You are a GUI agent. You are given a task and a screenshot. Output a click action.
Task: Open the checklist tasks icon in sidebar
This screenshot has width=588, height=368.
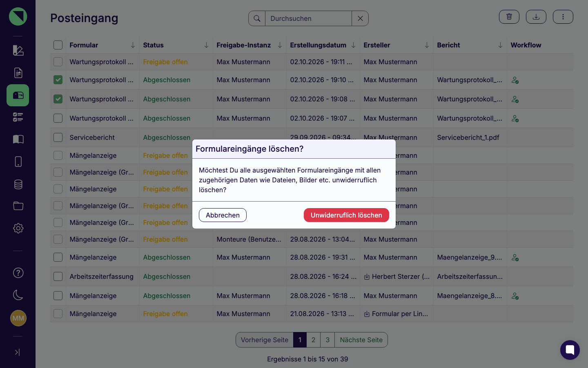[18, 117]
